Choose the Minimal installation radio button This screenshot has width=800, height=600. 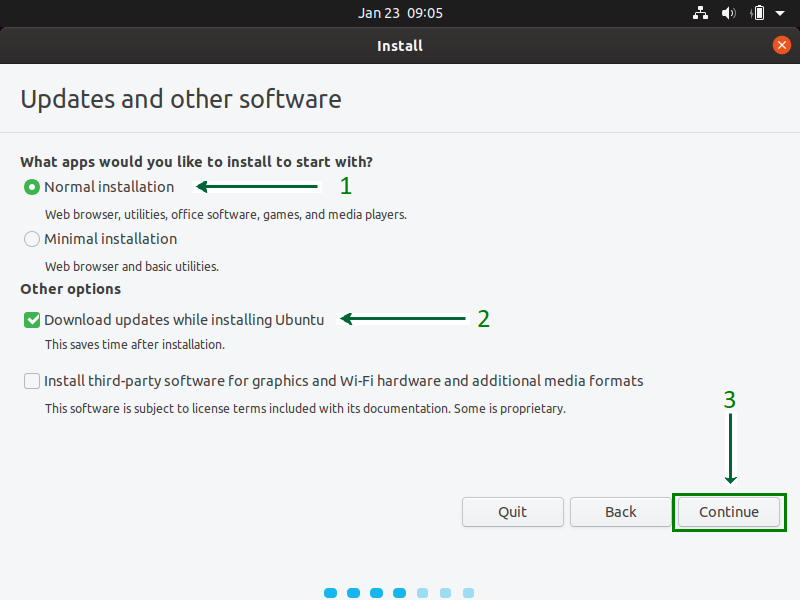coord(32,239)
